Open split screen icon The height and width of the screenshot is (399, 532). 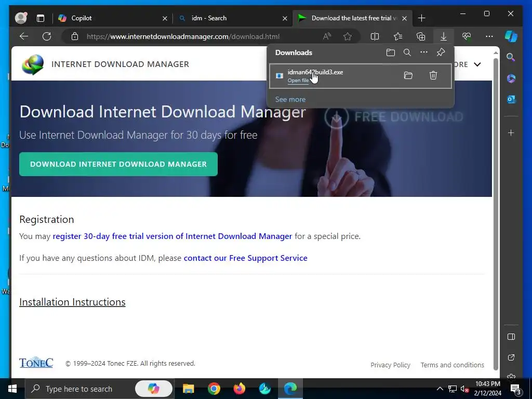(375, 36)
